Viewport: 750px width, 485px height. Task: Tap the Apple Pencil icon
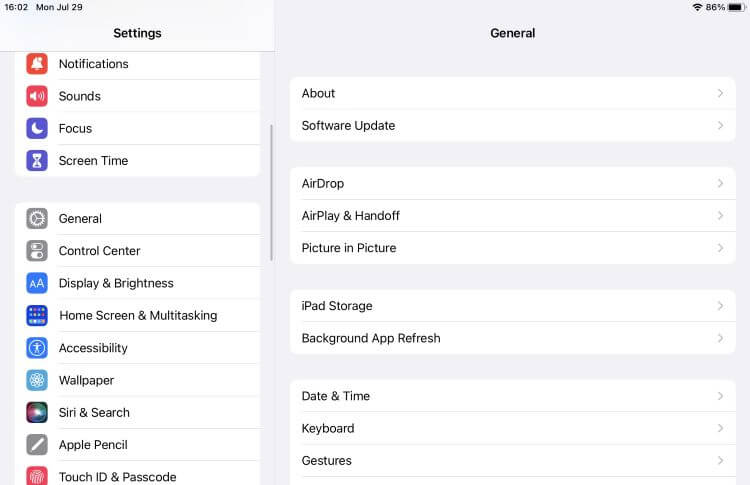(37, 444)
